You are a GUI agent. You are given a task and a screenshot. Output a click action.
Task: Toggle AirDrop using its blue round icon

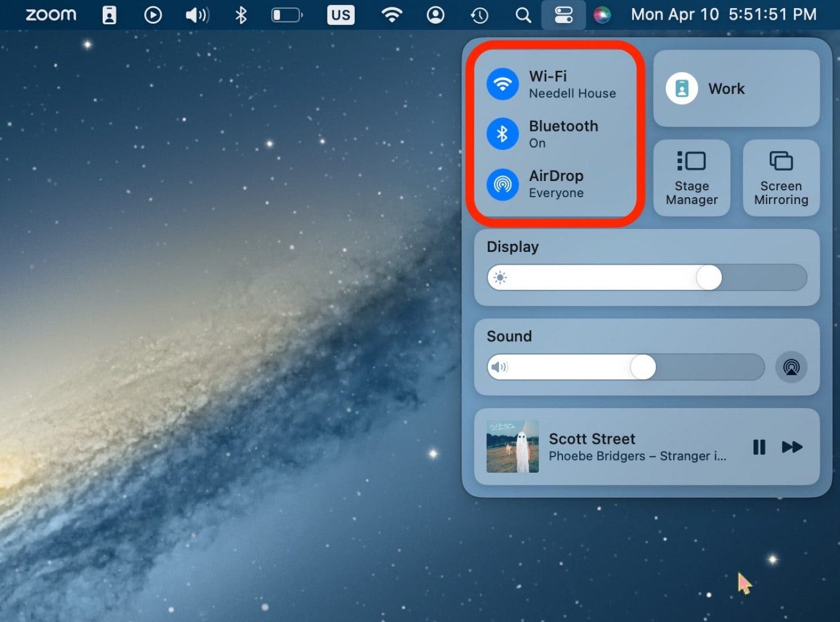(x=502, y=184)
